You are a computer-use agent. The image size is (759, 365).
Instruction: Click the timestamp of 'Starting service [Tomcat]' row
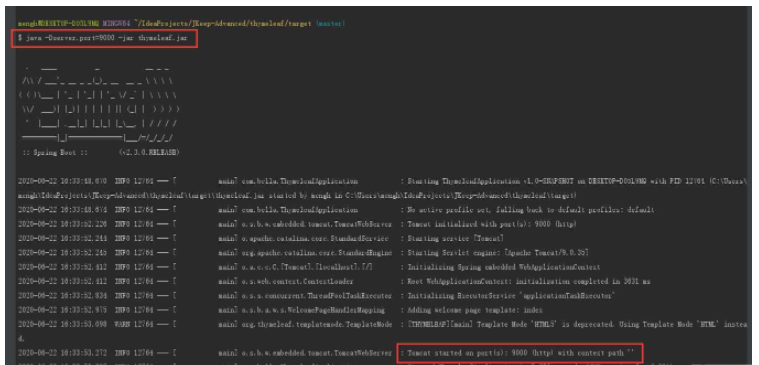(x=62, y=238)
